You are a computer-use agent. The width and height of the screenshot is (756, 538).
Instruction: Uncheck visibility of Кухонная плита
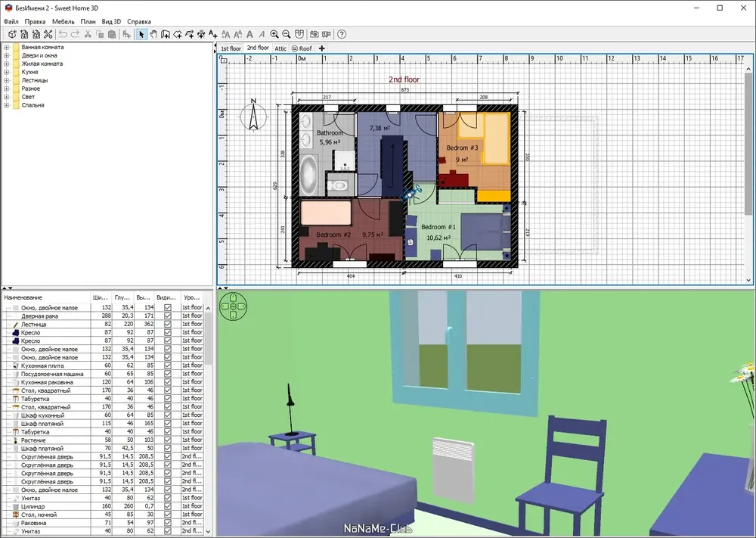coord(168,365)
